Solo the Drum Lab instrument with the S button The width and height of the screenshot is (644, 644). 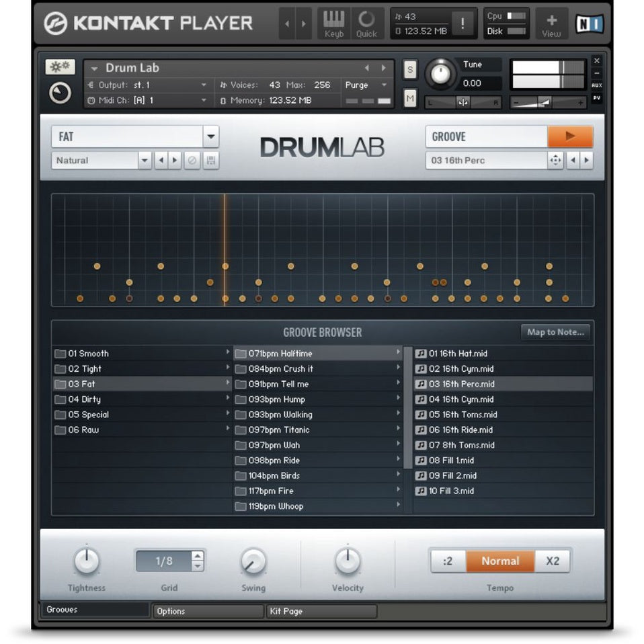pos(409,69)
